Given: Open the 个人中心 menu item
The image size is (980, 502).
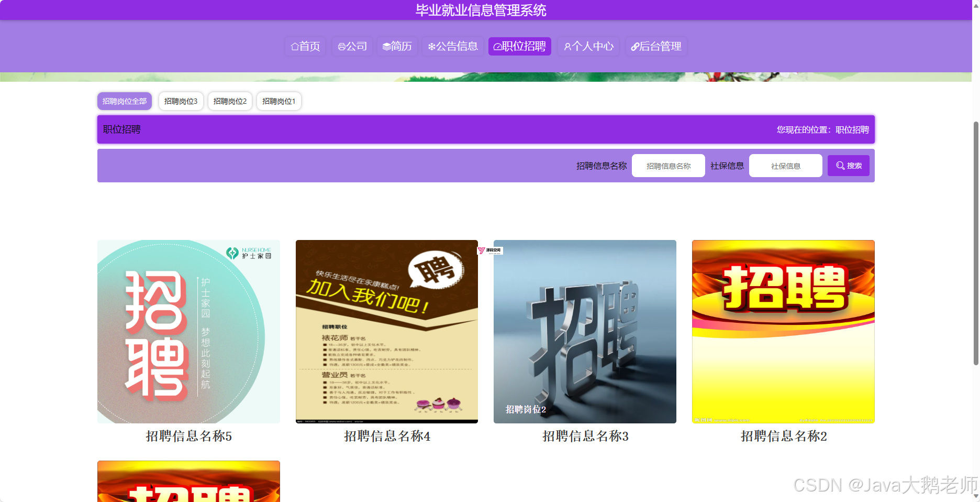Looking at the screenshot, I should (588, 46).
